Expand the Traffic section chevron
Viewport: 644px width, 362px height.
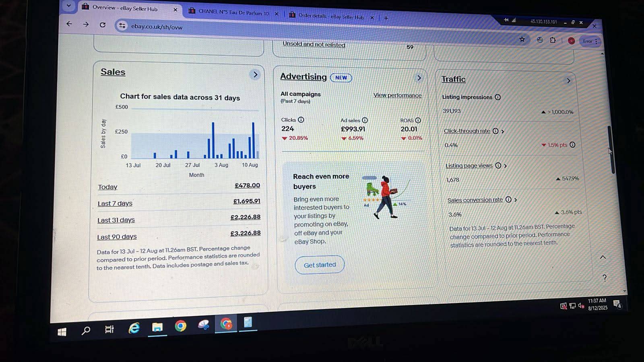568,80
